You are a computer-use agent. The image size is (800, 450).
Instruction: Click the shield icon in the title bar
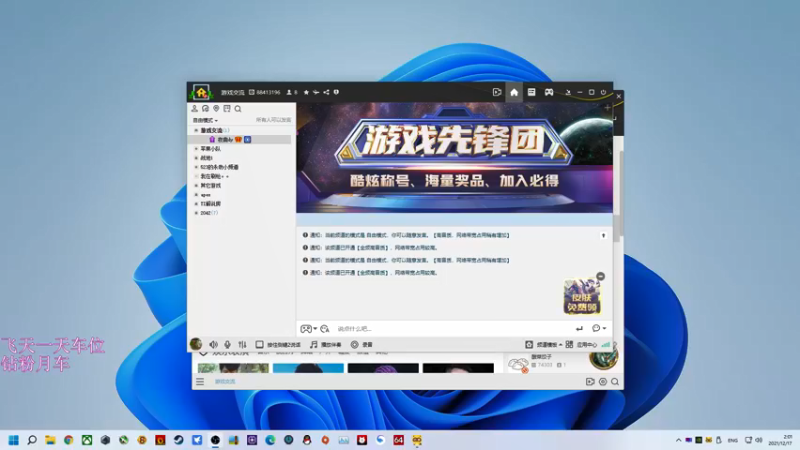click(x=336, y=92)
